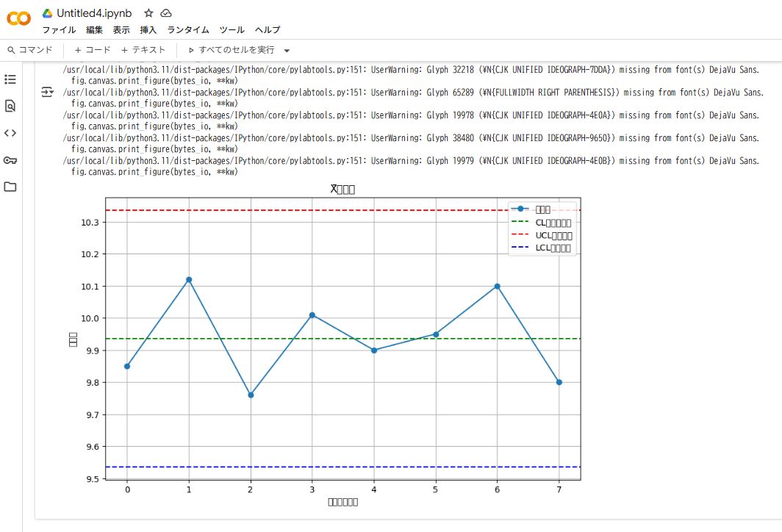Open the files folder sidebar icon
Screen dimensions: 782x532
pos(10,187)
